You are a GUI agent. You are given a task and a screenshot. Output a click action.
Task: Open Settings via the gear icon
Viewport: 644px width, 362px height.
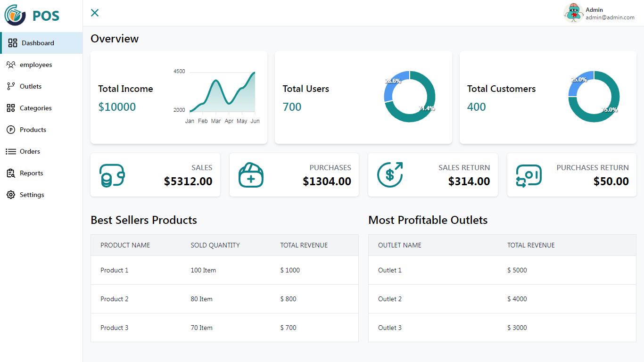(11, 195)
